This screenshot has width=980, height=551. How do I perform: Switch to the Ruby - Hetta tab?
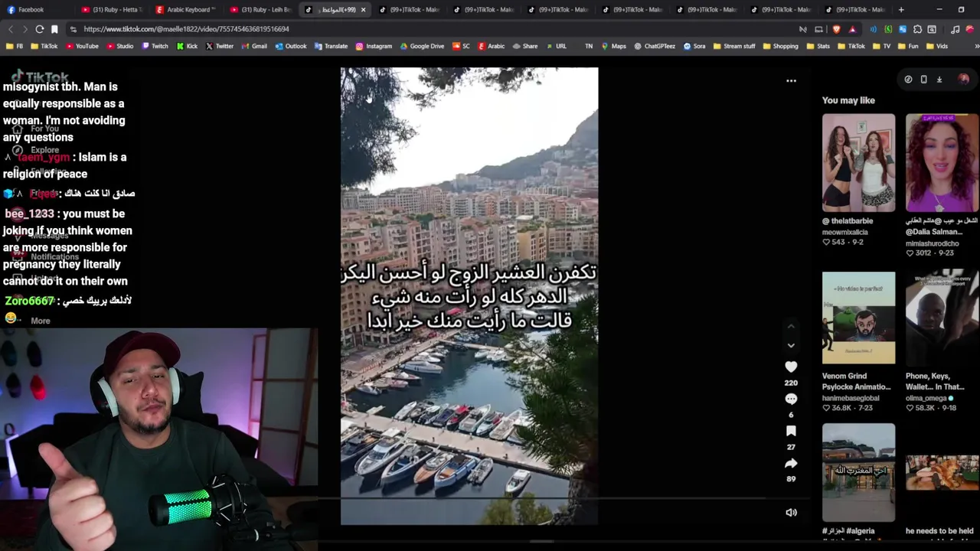[x=112, y=10]
